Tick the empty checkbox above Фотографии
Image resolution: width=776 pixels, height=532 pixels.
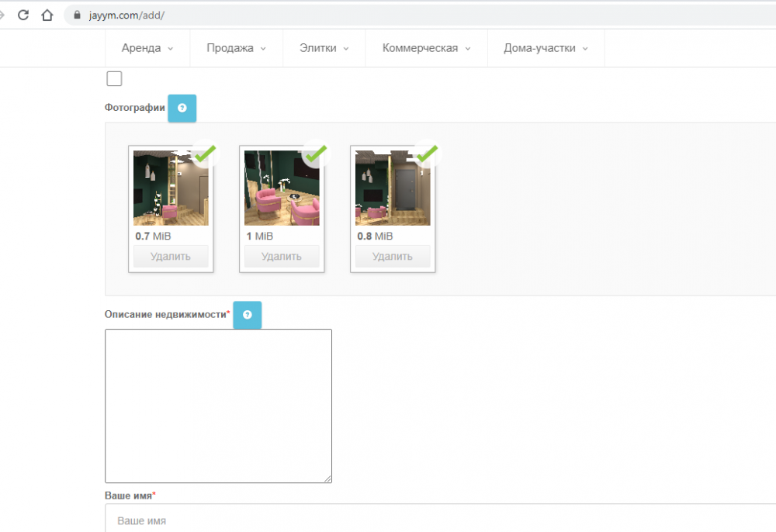tap(114, 78)
